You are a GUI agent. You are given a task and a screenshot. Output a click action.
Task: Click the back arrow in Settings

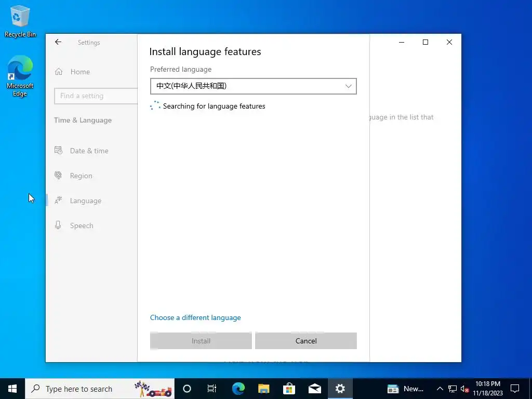point(58,42)
